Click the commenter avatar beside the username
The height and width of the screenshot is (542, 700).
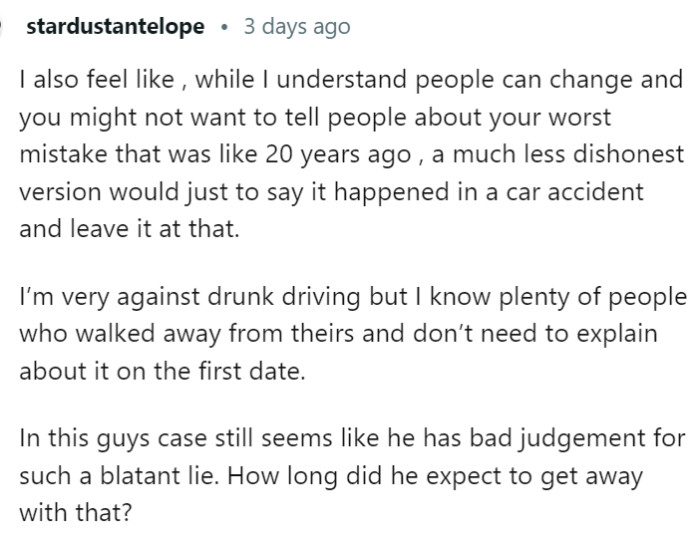pos(5,27)
